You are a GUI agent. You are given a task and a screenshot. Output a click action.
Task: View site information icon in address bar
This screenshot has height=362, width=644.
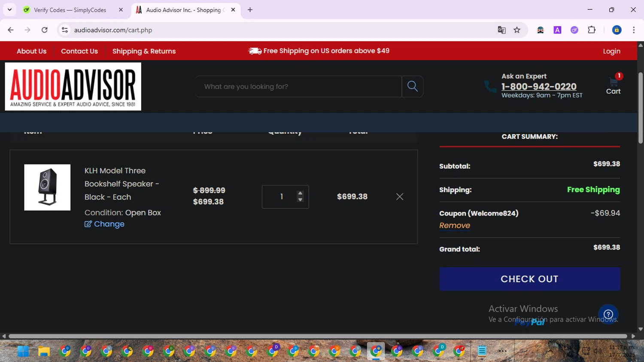coord(65,30)
